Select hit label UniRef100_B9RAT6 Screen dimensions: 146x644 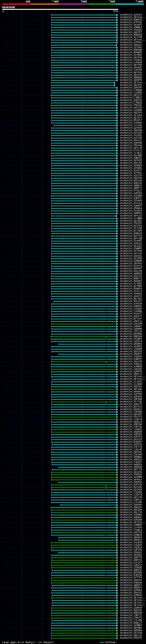pyautogui.click(x=131, y=20)
